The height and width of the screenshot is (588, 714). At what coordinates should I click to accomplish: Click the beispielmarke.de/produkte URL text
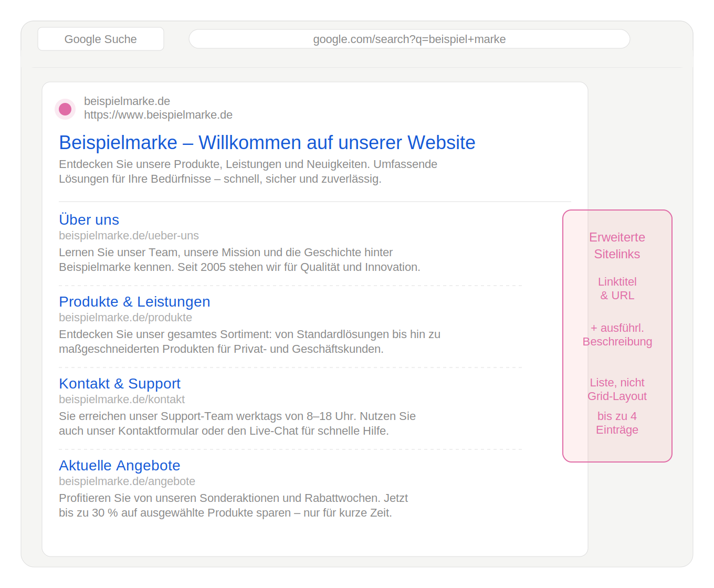pyautogui.click(x=125, y=317)
